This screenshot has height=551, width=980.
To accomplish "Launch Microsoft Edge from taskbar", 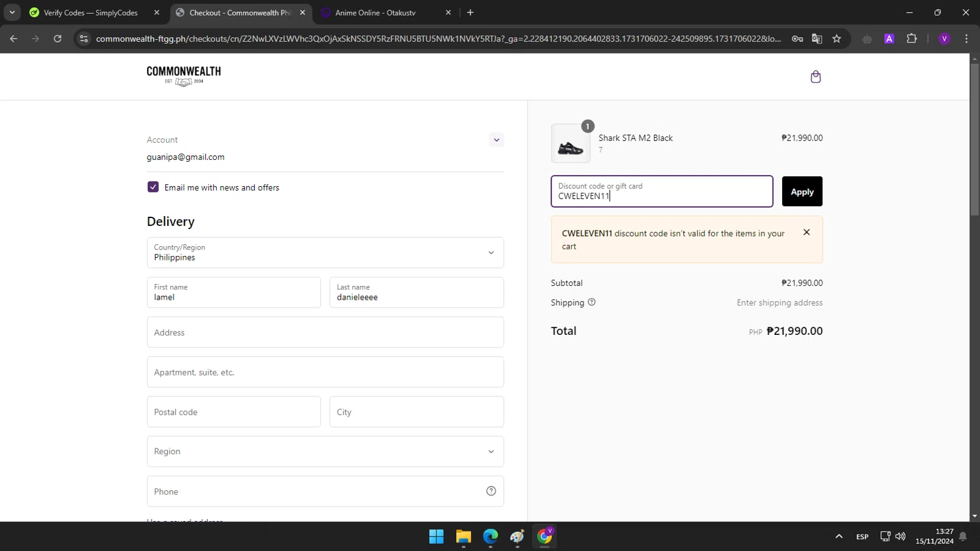I will point(491,537).
